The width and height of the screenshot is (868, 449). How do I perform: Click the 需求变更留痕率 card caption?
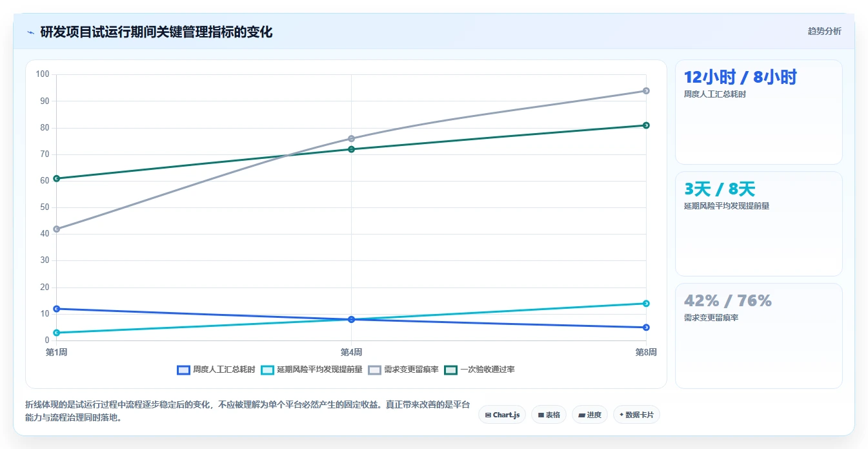(711, 318)
